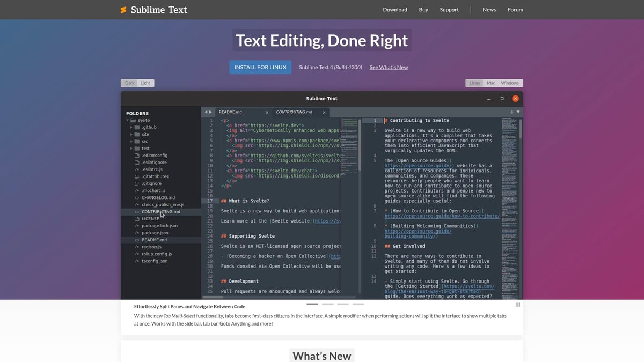Select the Mac platform toggle
This screenshot has width=644, height=362.
click(491, 83)
